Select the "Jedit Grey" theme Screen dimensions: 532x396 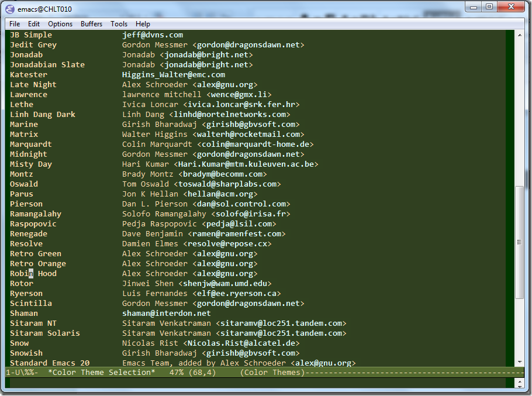pyautogui.click(x=33, y=45)
